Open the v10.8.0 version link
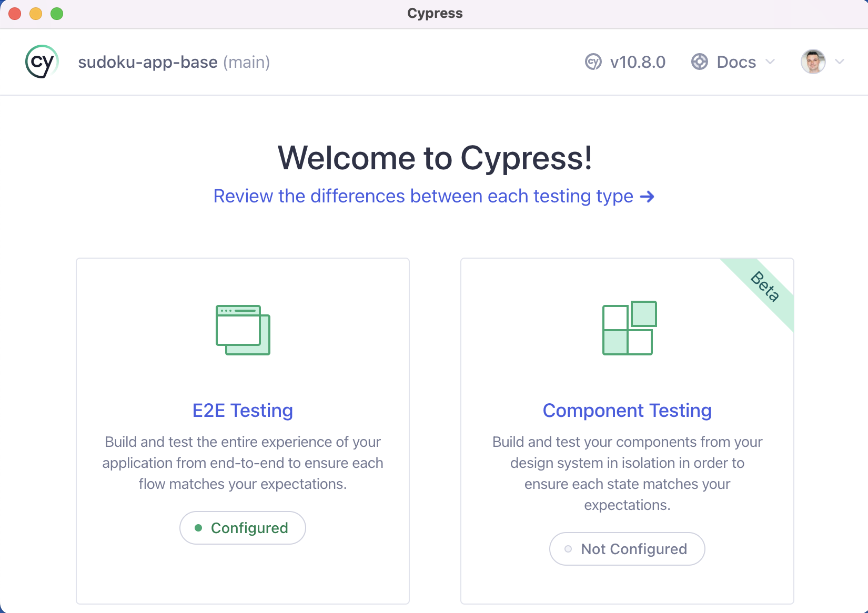868x613 pixels. pyautogui.click(x=638, y=62)
